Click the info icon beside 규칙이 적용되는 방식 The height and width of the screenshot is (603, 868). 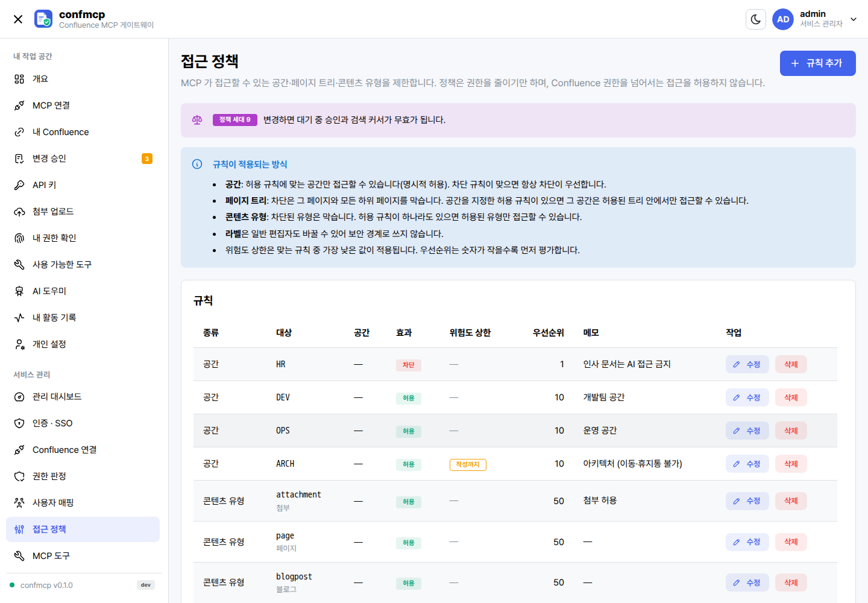(197, 164)
